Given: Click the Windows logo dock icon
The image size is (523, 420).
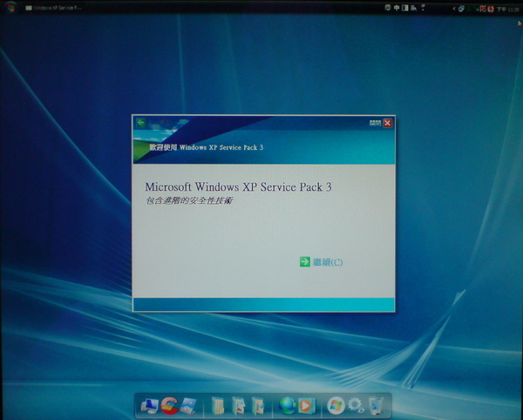Looking at the screenshot, I should 336,406.
